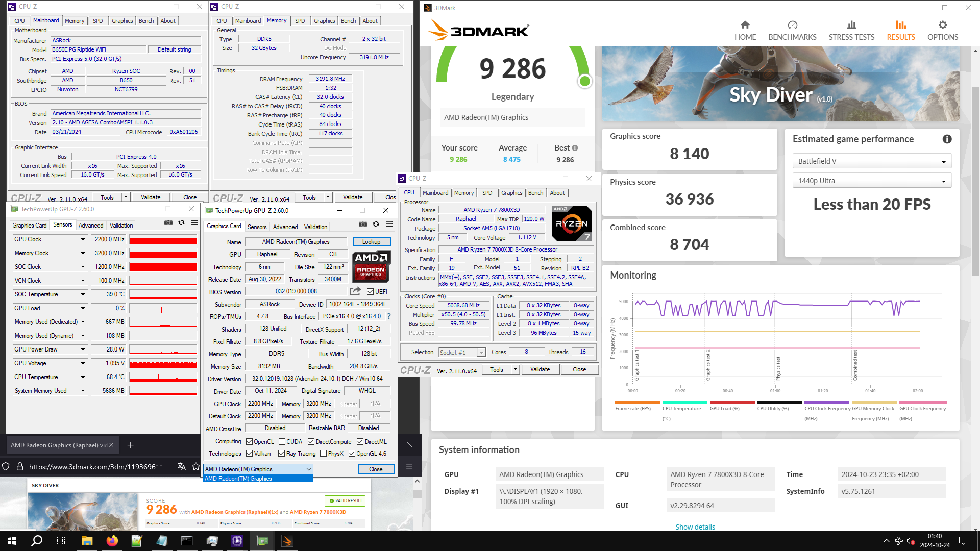The height and width of the screenshot is (551, 980).
Task: Open 3DMark BENCHMARKS section
Action: 792,31
